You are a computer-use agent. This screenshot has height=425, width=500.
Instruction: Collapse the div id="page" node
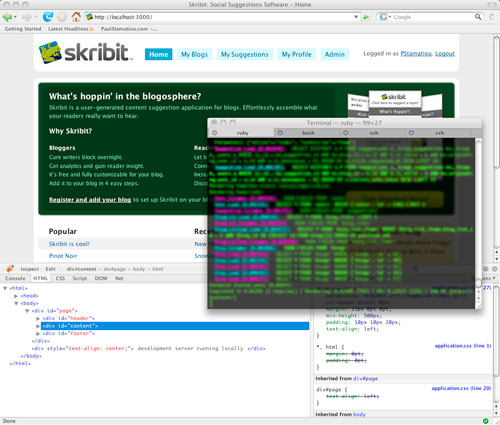(27, 311)
